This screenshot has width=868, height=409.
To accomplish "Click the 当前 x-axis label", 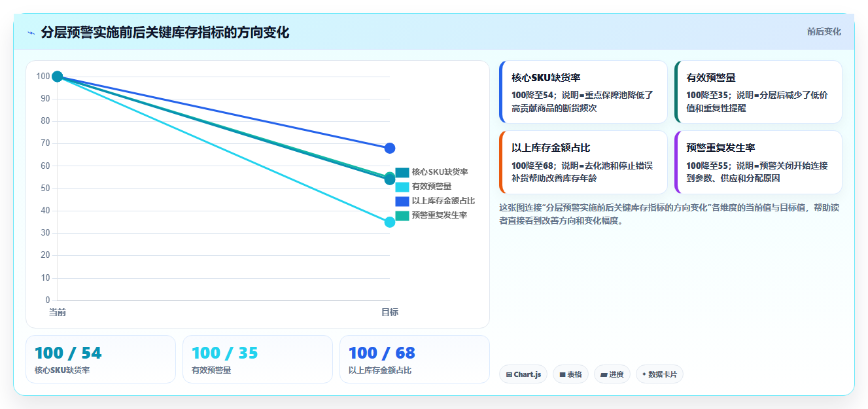I will coord(57,312).
